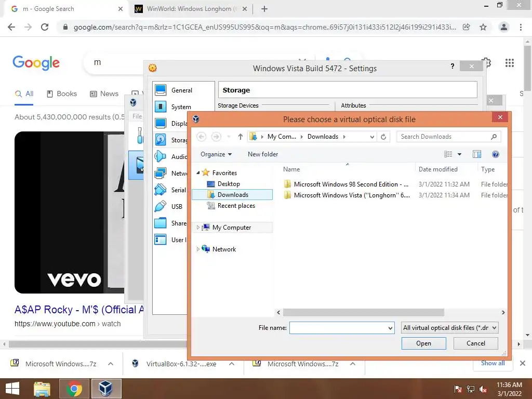The height and width of the screenshot is (399, 532).
Task: Open the file type filter dropdown
Action: (495, 328)
